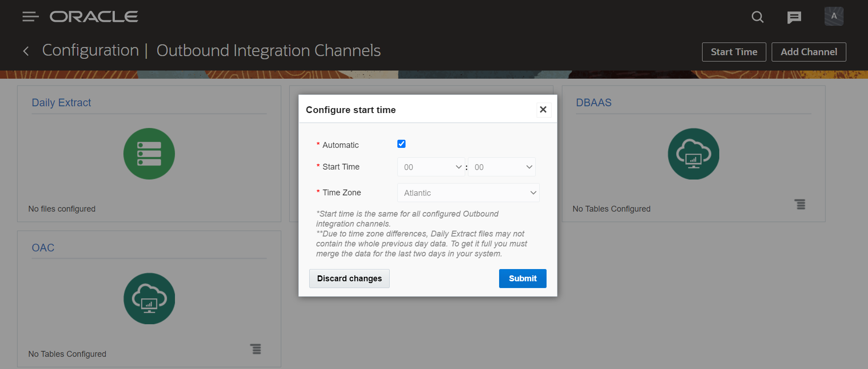Expand the Start Time hour dropdown
Image resolution: width=868 pixels, height=369 pixels.
[431, 167]
